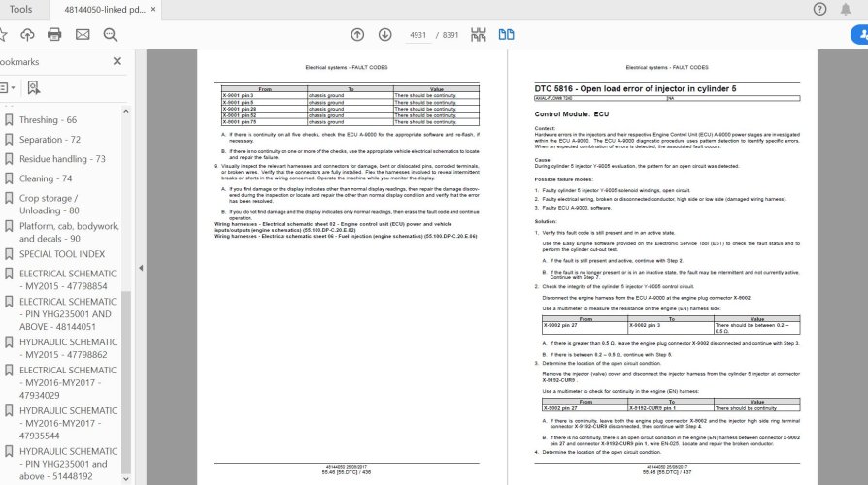
Task: Click the email envelope icon
Action: click(x=83, y=34)
